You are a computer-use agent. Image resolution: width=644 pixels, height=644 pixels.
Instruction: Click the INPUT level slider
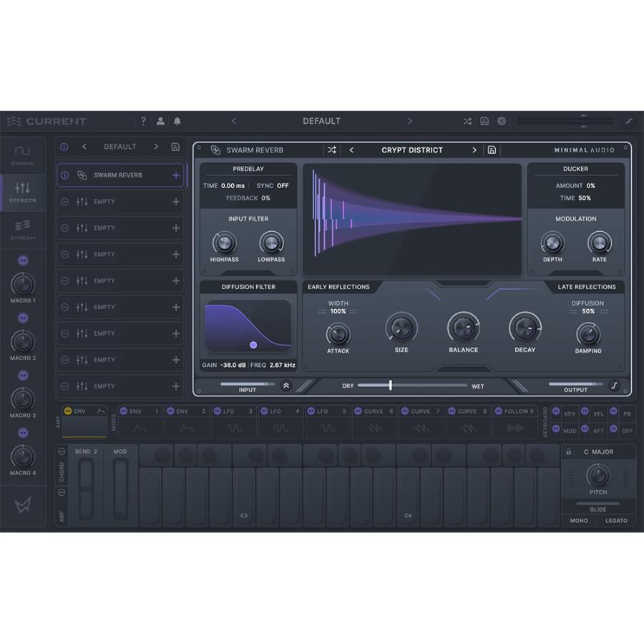click(x=248, y=384)
